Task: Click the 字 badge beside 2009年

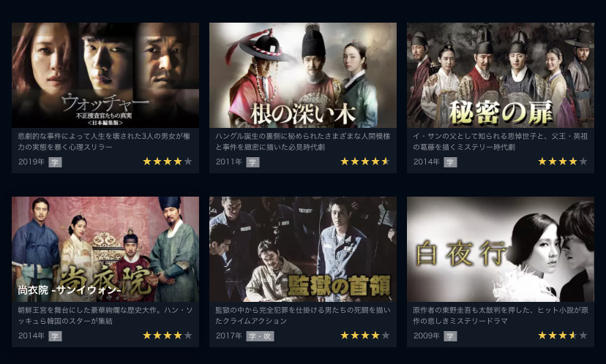Action: pyautogui.click(x=450, y=336)
